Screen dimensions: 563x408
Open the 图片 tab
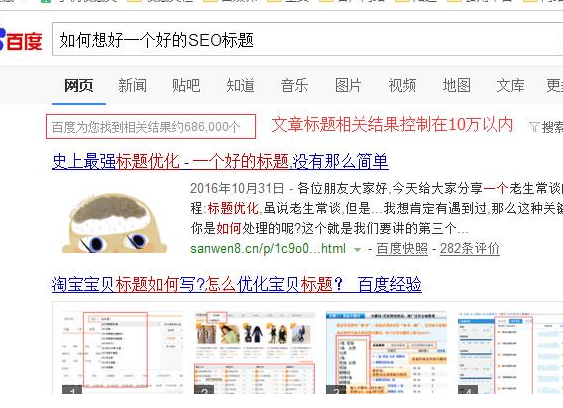click(348, 85)
